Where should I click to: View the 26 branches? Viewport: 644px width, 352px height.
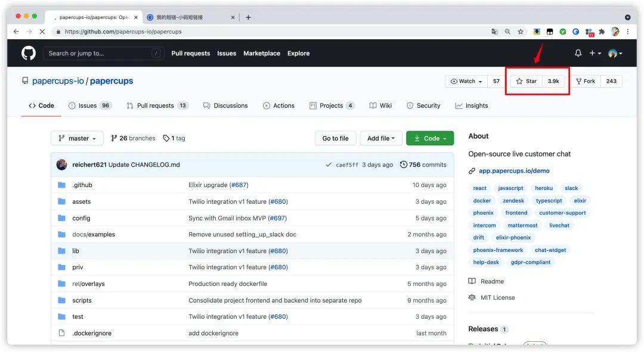tap(133, 138)
